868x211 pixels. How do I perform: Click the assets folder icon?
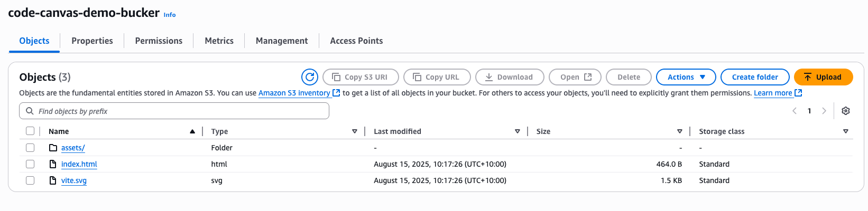[x=53, y=148]
